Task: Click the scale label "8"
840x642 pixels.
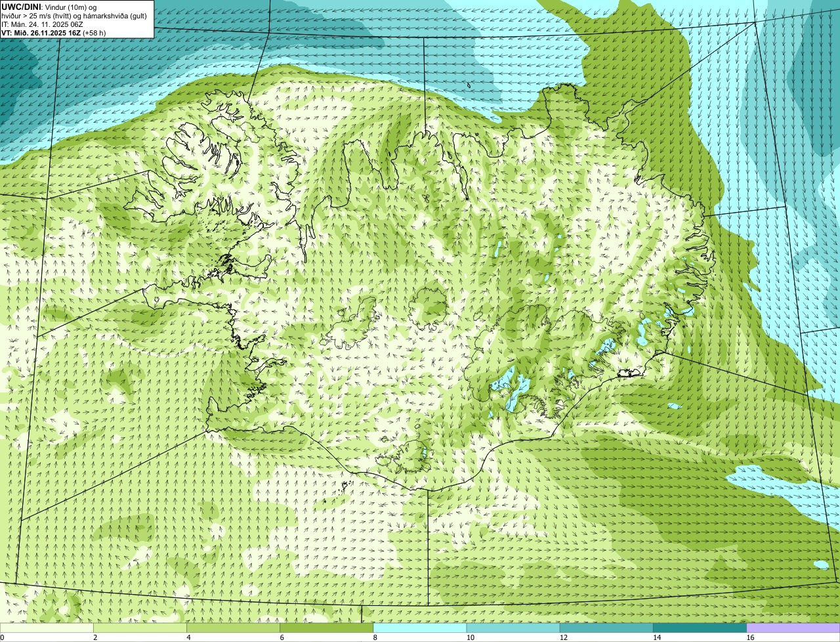Action: point(375,637)
